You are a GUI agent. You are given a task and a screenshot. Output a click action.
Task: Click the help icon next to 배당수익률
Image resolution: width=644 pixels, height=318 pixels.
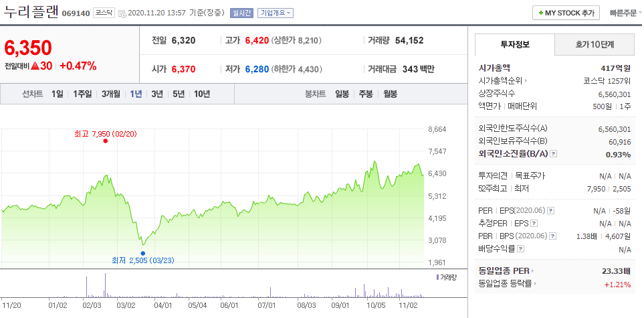(521, 249)
